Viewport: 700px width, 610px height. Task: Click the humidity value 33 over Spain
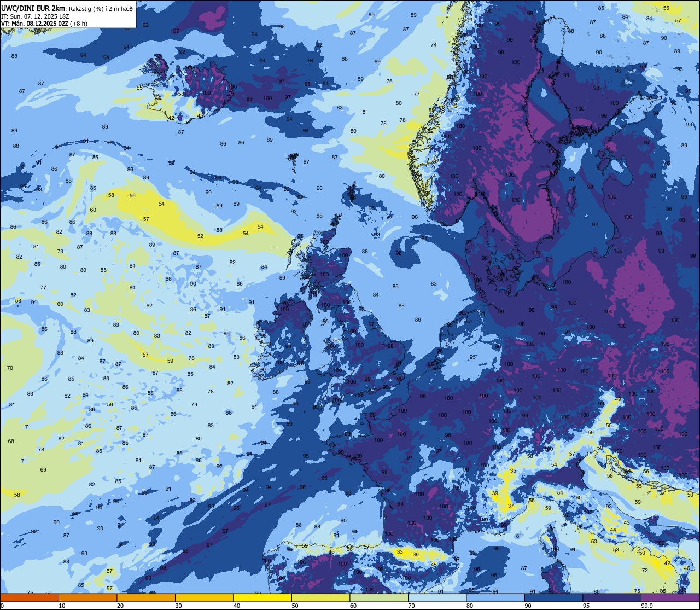[400, 552]
